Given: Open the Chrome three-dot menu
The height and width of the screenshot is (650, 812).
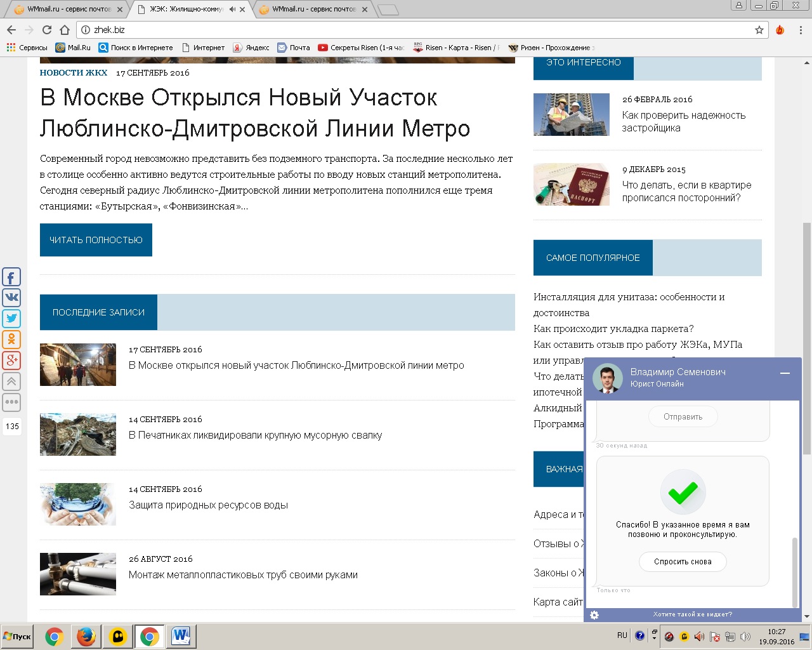Looking at the screenshot, I should click(801, 30).
